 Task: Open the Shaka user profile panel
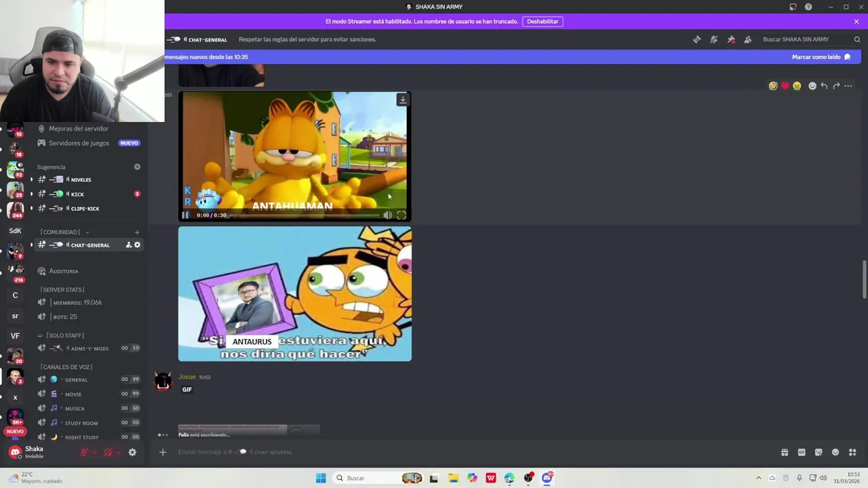coord(34,452)
